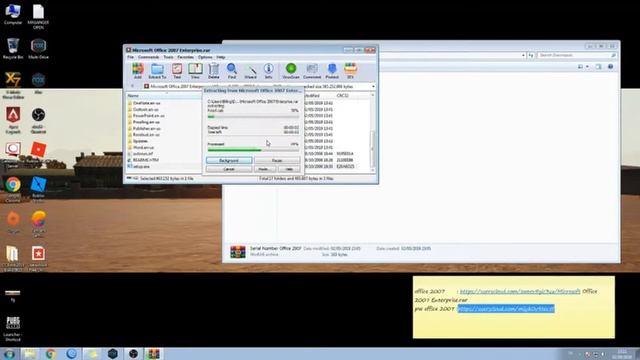Select the Roblox Studio desktop icon
Image resolution: width=640 pixels, height=360 pixels.
(x=38, y=188)
